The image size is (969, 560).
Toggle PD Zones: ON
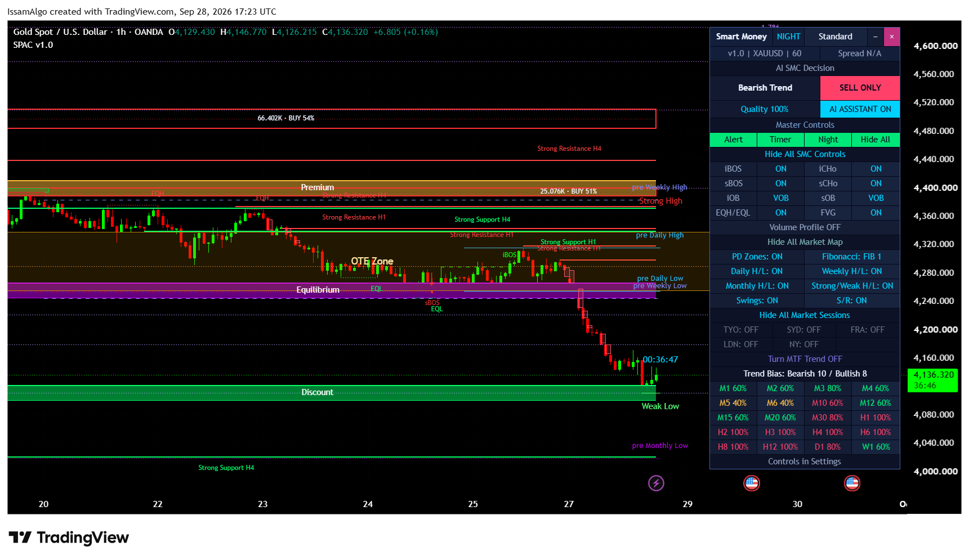757,257
